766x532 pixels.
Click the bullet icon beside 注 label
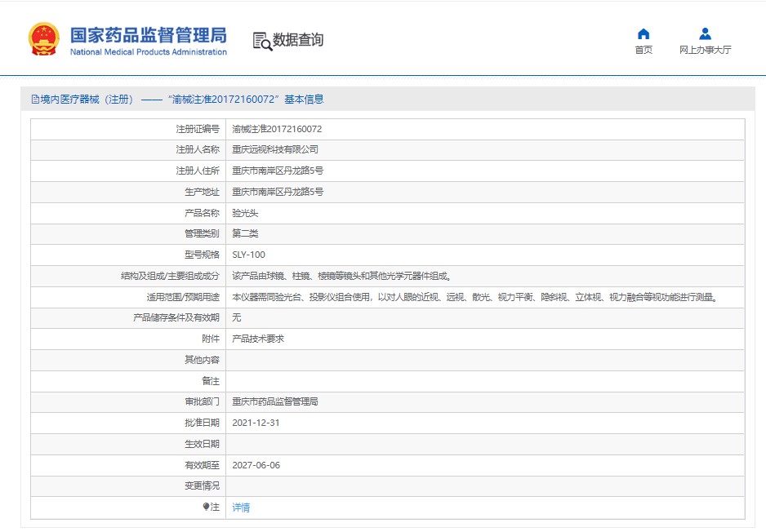[x=207, y=507]
